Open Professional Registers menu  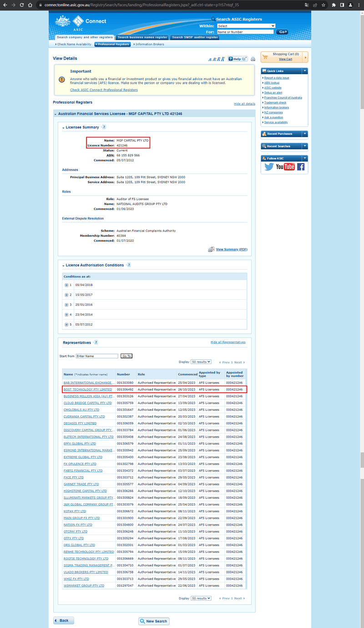click(x=113, y=45)
